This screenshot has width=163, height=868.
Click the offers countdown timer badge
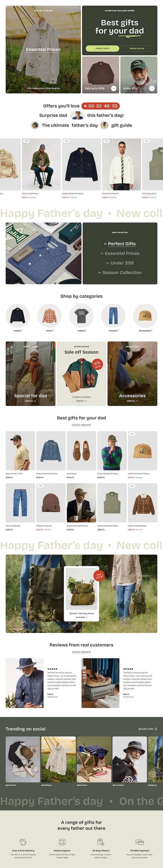(100, 106)
